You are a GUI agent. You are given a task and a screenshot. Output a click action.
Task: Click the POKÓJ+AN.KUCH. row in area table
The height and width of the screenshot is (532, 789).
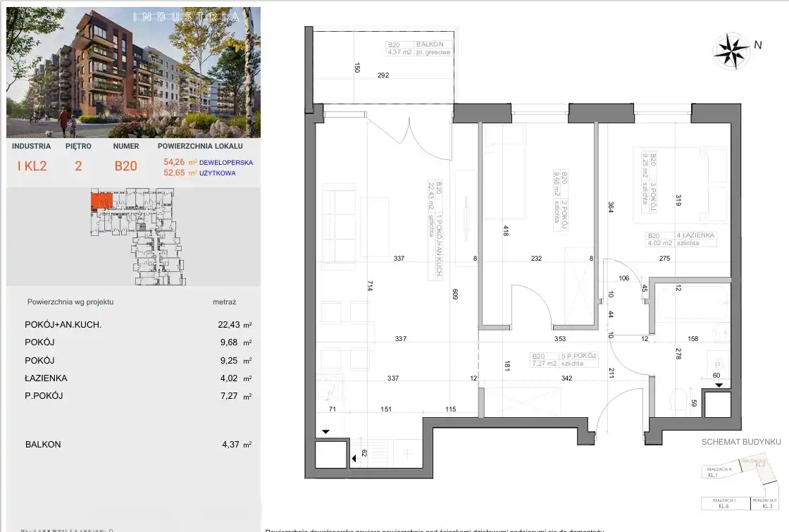[x=137, y=325]
